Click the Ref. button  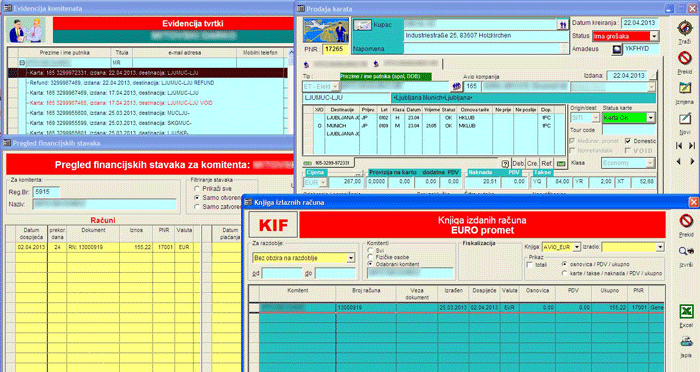[x=546, y=164]
